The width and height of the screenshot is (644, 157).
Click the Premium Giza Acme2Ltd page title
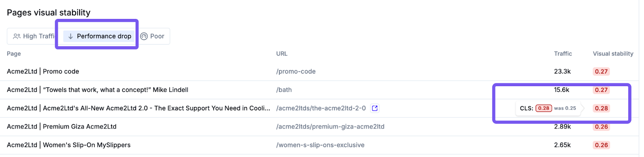click(62, 126)
